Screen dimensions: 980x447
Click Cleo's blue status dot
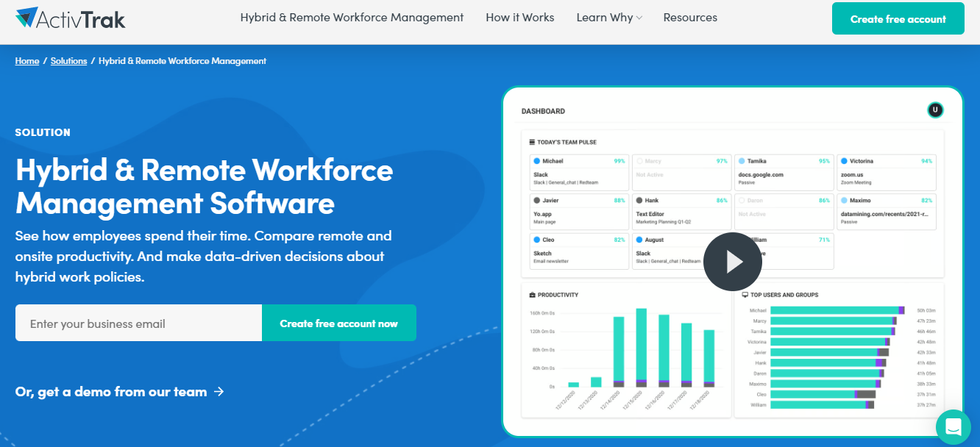tap(537, 240)
